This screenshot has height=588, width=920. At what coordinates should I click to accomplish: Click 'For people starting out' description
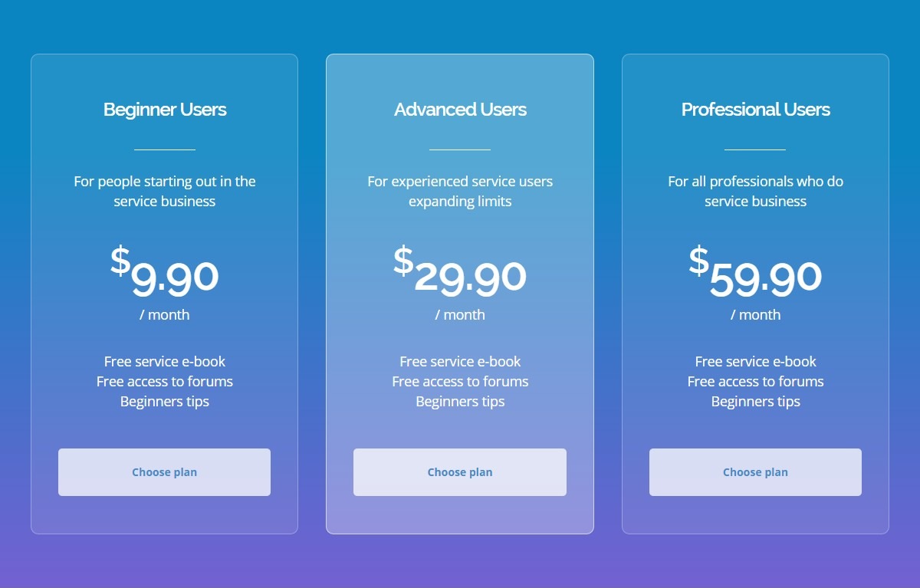165,191
